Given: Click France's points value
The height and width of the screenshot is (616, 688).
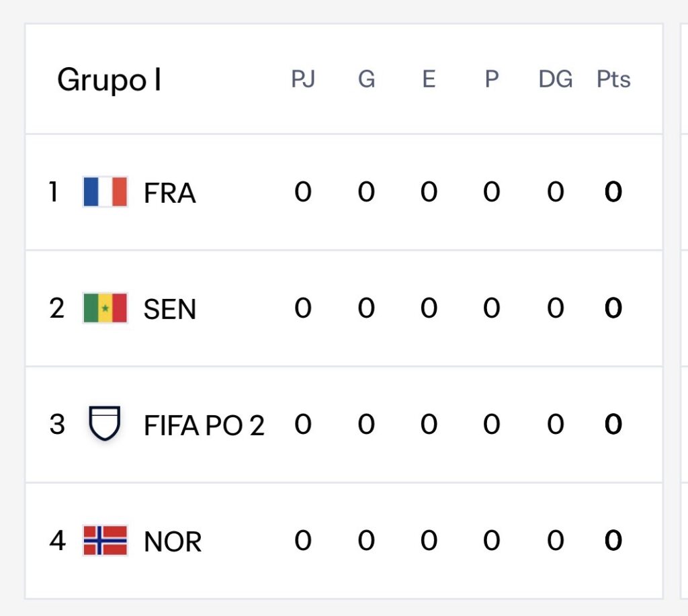Looking at the screenshot, I should click(x=613, y=193).
